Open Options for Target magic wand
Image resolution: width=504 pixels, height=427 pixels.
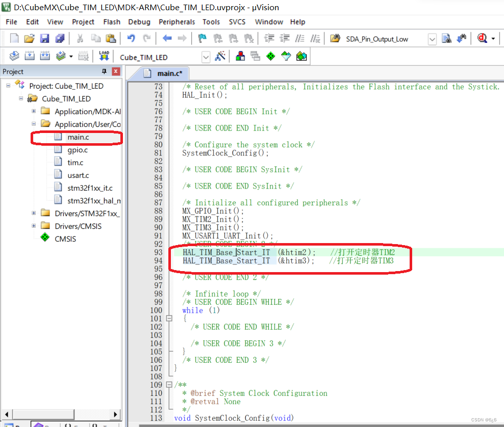220,56
